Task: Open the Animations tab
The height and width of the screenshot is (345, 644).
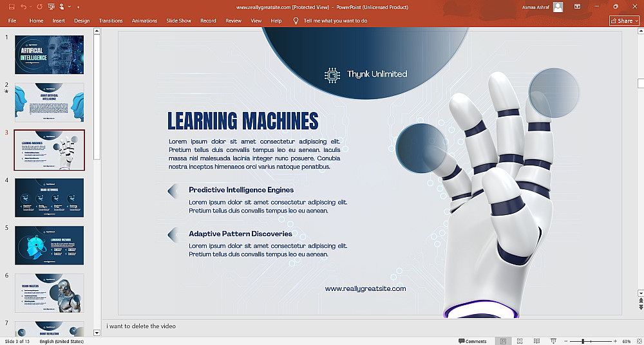Action: coord(144,21)
